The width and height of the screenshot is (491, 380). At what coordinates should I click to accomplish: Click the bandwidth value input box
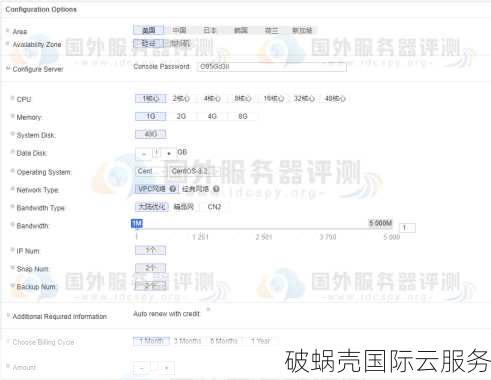tap(407, 228)
